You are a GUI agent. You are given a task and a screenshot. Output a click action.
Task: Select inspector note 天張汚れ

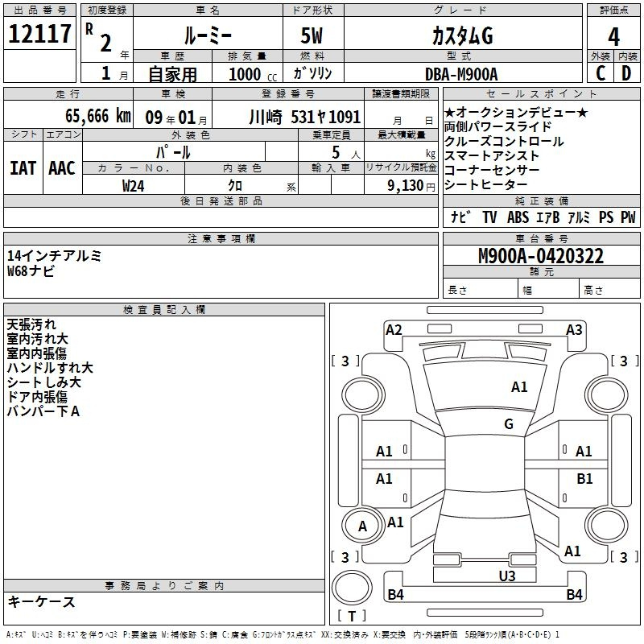[x=31, y=324]
